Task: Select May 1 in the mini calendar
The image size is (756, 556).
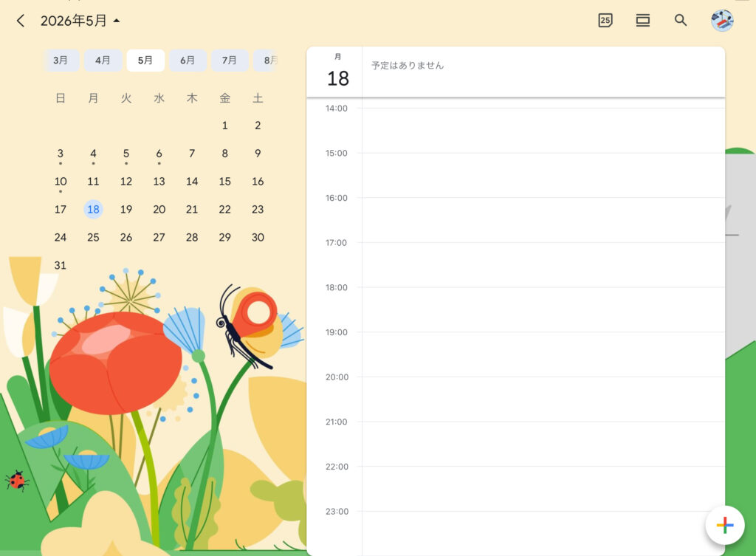Action: pos(224,126)
